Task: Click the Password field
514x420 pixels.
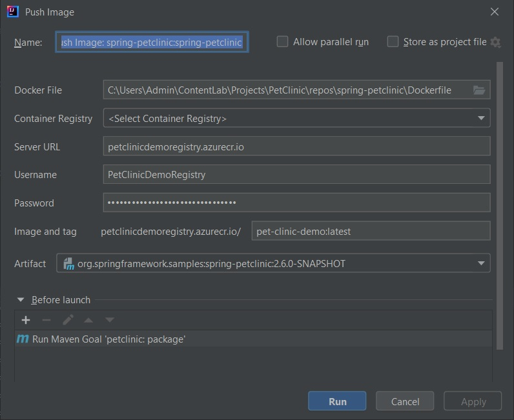Action: click(x=296, y=203)
